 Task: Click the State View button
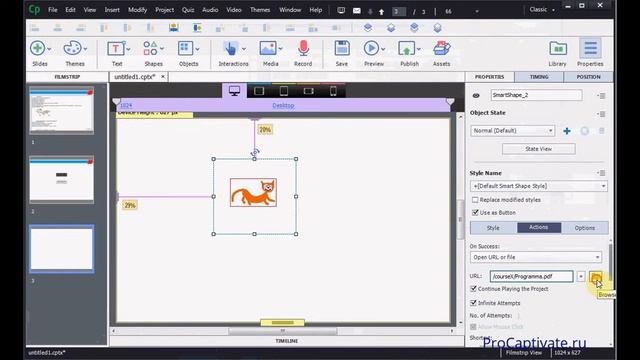pos(538,149)
